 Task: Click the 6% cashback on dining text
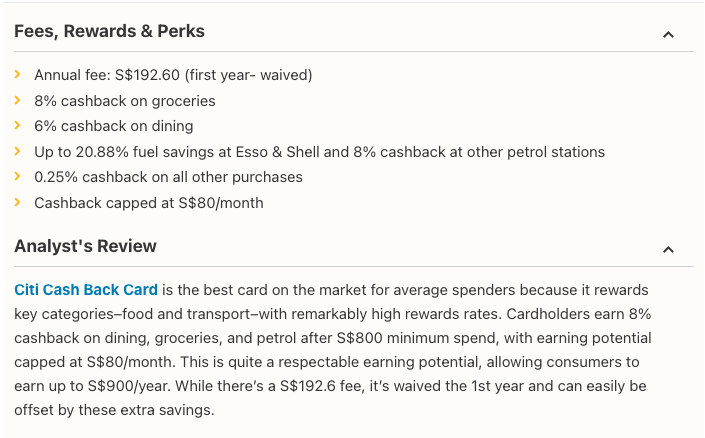pyautogui.click(x=113, y=126)
